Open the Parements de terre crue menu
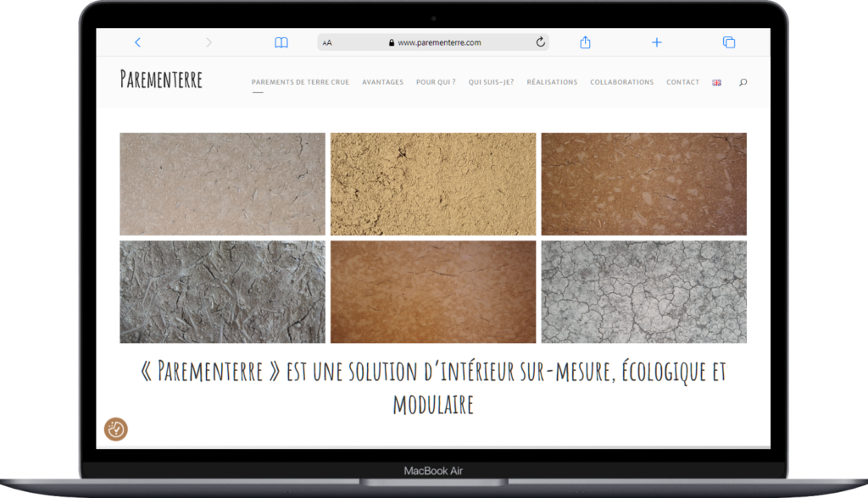Image resolution: width=868 pixels, height=498 pixels. click(x=300, y=82)
